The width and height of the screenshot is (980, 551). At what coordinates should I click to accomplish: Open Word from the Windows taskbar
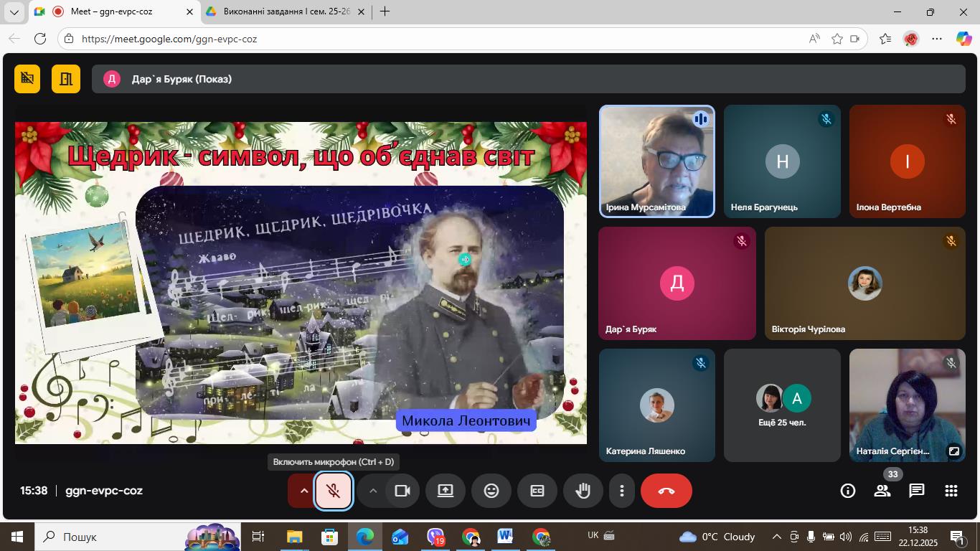coord(505,537)
